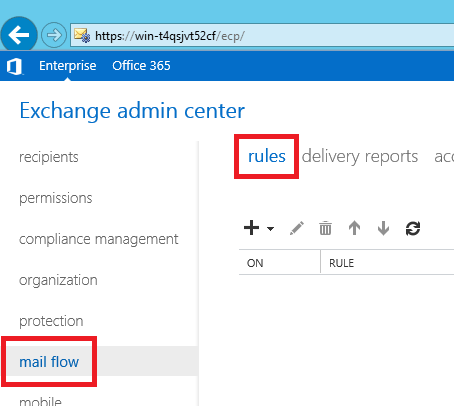Select the rules tab
The width and height of the screenshot is (454, 406).
(267, 156)
